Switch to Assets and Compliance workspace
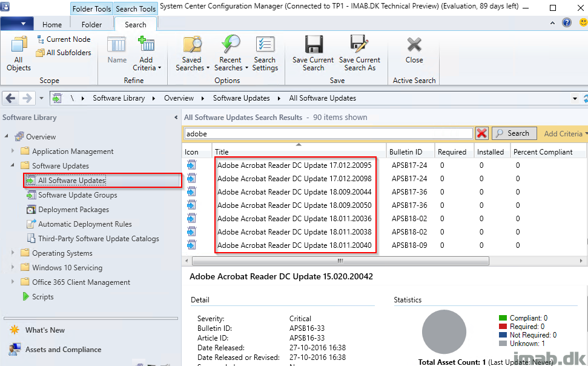The image size is (588, 366). [63, 350]
